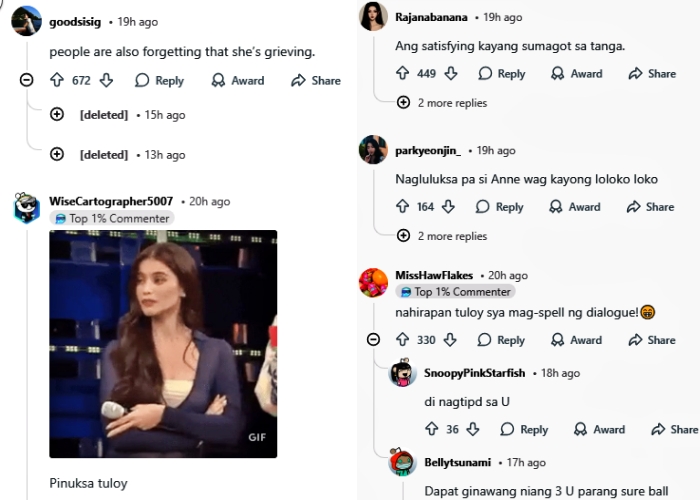Play the GIF in WiseCartographer5007's comment
Image resolution: width=700 pixels, height=500 pixels.
pos(163,344)
